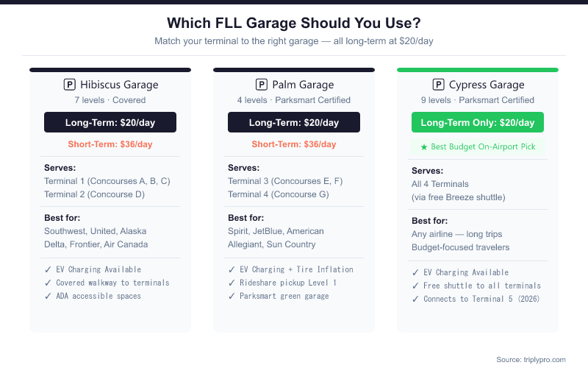Click the Palm Garage parking icon
This screenshot has height=368, width=588.
(x=261, y=85)
